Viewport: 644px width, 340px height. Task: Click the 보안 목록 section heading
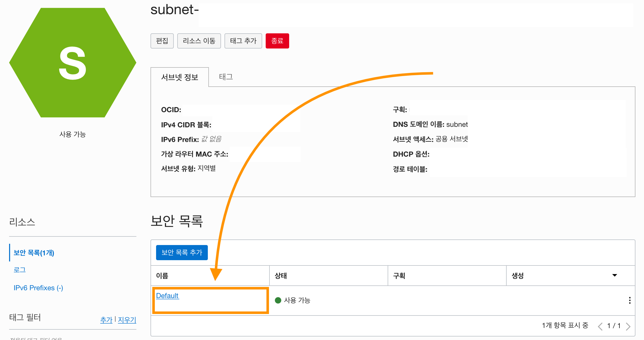pos(177,221)
